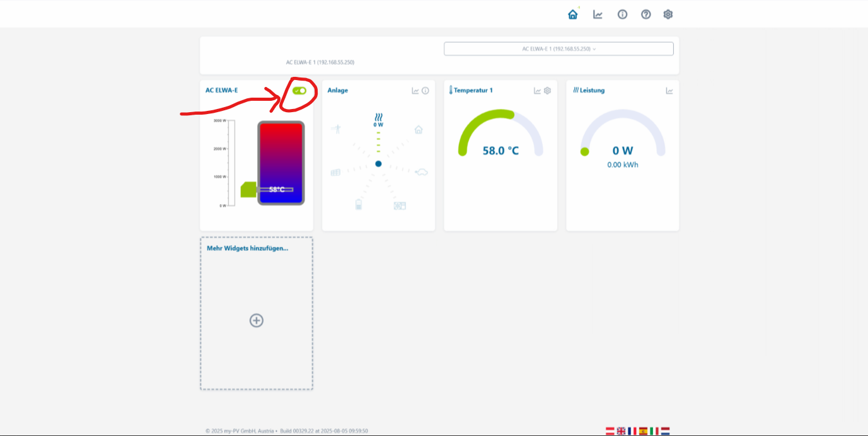The image size is (868, 436).
Task: Pick the Netherlands flag for Dutch
Action: click(x=665, y=431)
